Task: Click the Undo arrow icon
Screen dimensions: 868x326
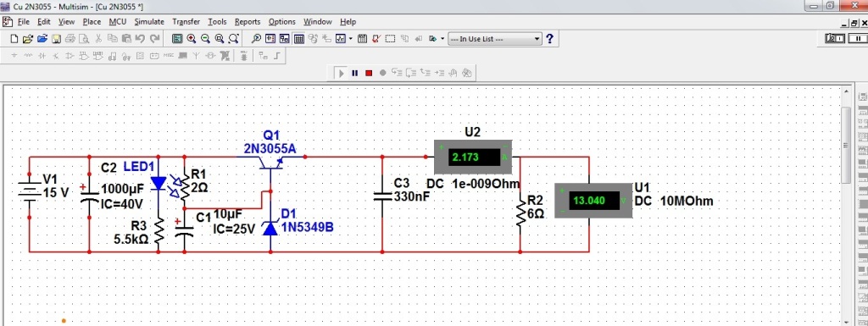Action: (x=140, y=39)
